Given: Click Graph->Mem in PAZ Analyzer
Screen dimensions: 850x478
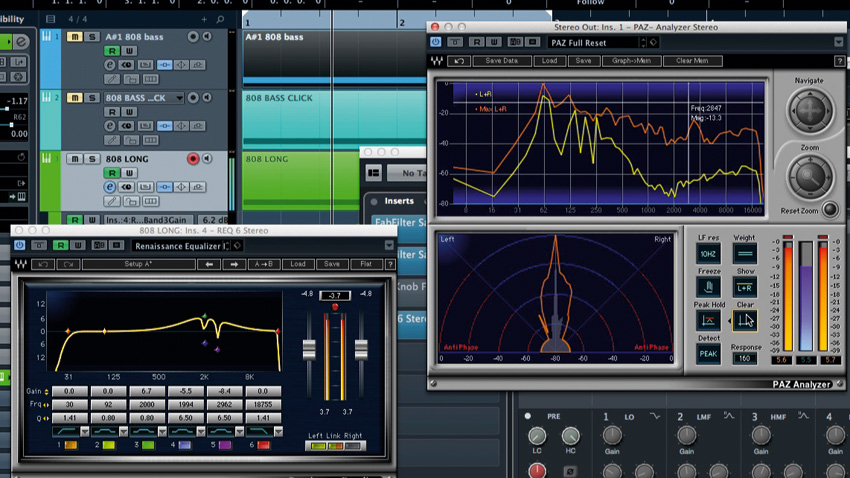Looking at the screenshot, I should (x=631, y=61).
